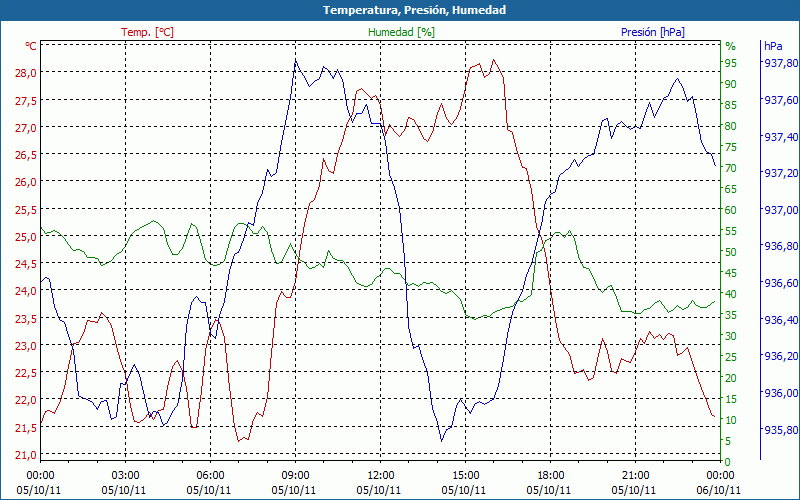Viewport: 800px width, 500px height.
Task: Click green humidity axis value '65'
Action: (731, 189)
